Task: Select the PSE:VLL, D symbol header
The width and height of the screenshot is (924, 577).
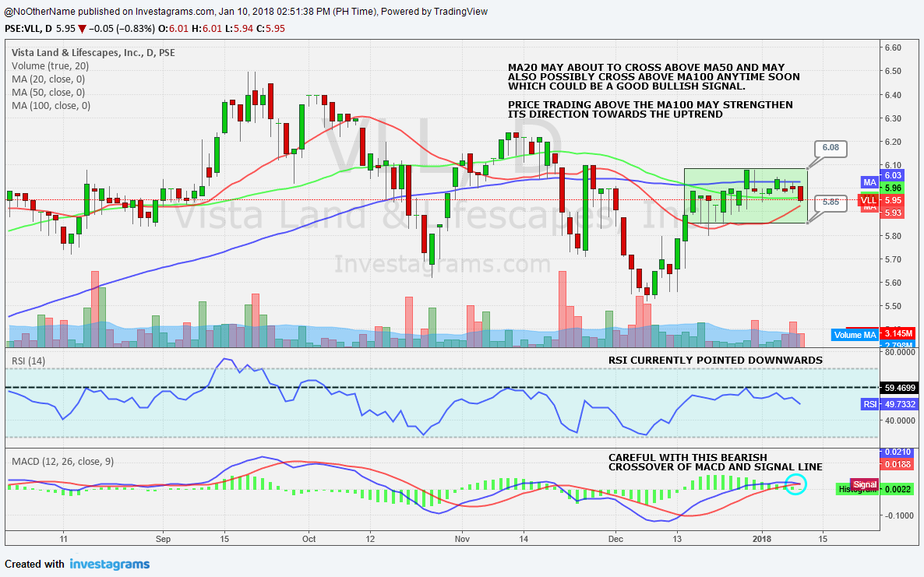Action: click(28, 28)
